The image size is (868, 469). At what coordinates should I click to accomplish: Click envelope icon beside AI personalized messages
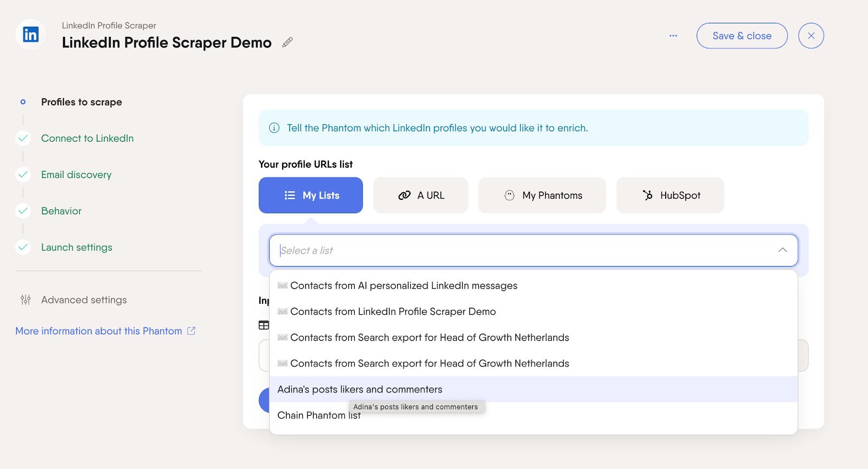tap(283, 286)
